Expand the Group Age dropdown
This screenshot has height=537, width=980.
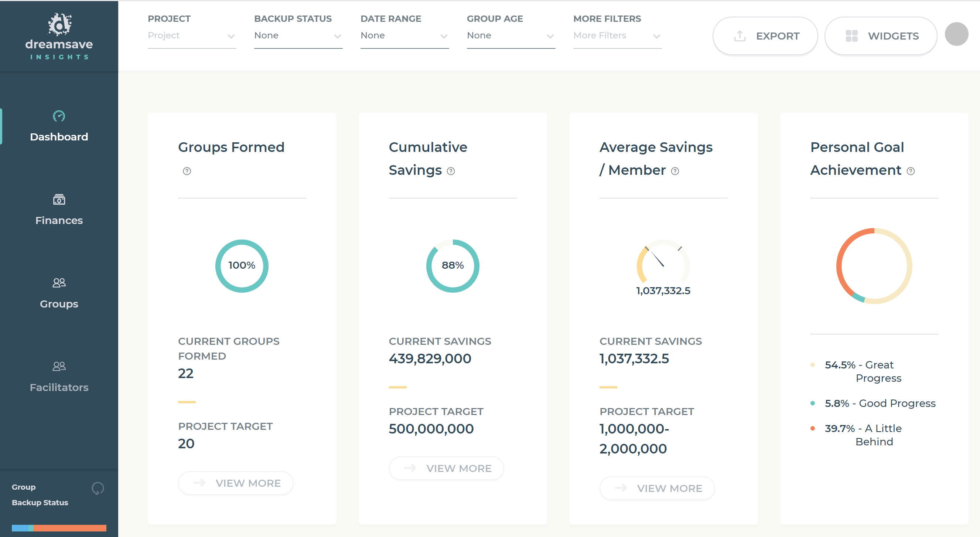click(511, 36)
